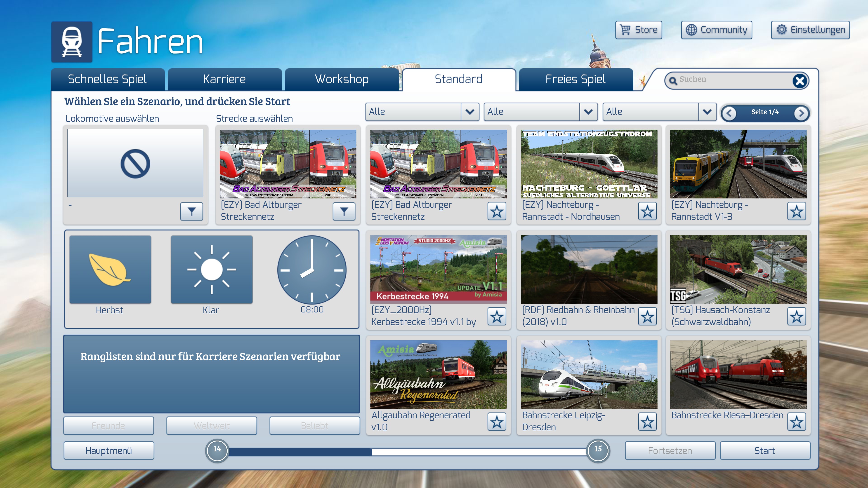The image size is (868, 488).
Task: Click the level progress bar between 14 and 15
Action: (407, 451)
